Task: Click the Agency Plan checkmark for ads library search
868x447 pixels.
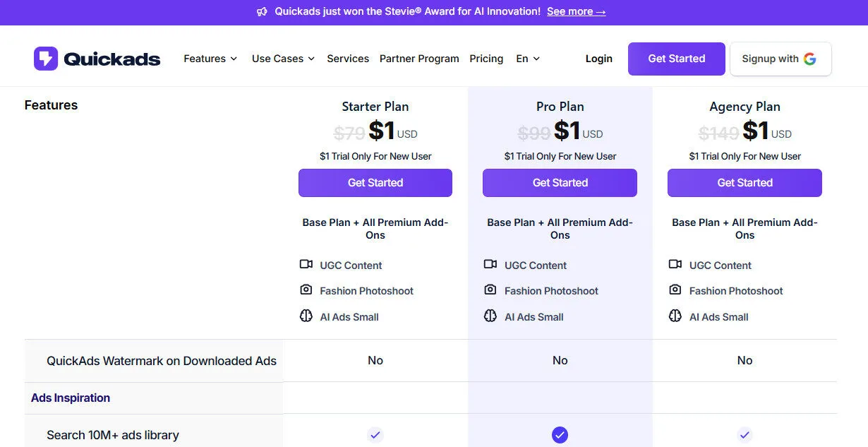Action: coord(745,435)
